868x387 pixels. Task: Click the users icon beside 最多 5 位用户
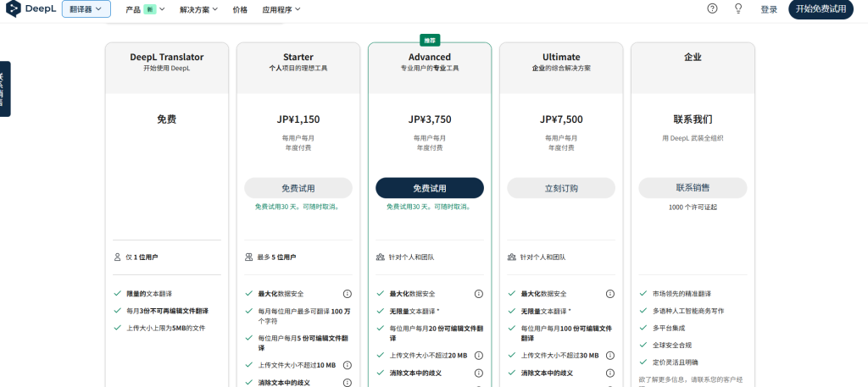coord(248,257)
